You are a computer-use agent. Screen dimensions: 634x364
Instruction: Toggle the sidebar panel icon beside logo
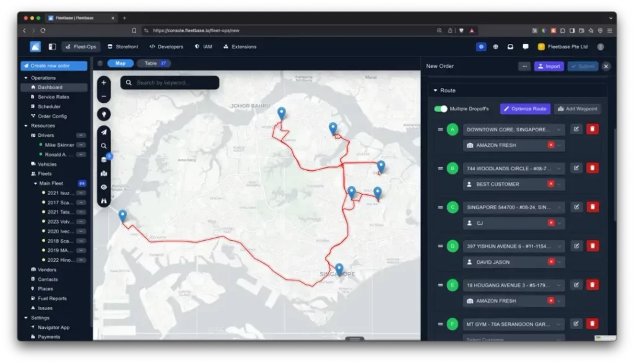[52, 46]
